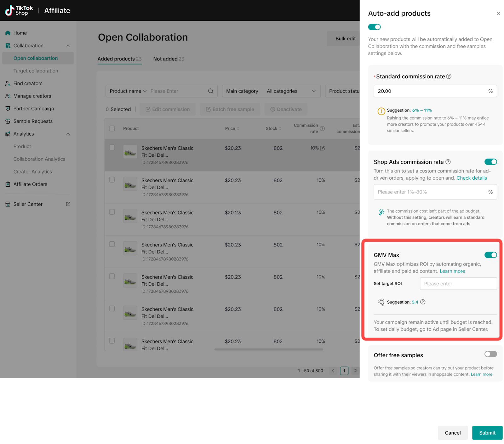504x444 pixels.
Task: Check the select-all checkbox in table header
Action: 112,128
